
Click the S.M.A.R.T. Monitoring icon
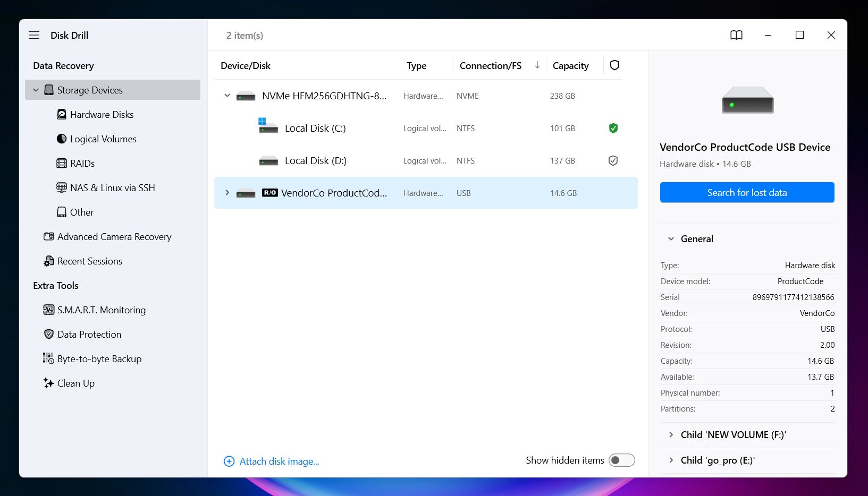click(49, 310)
